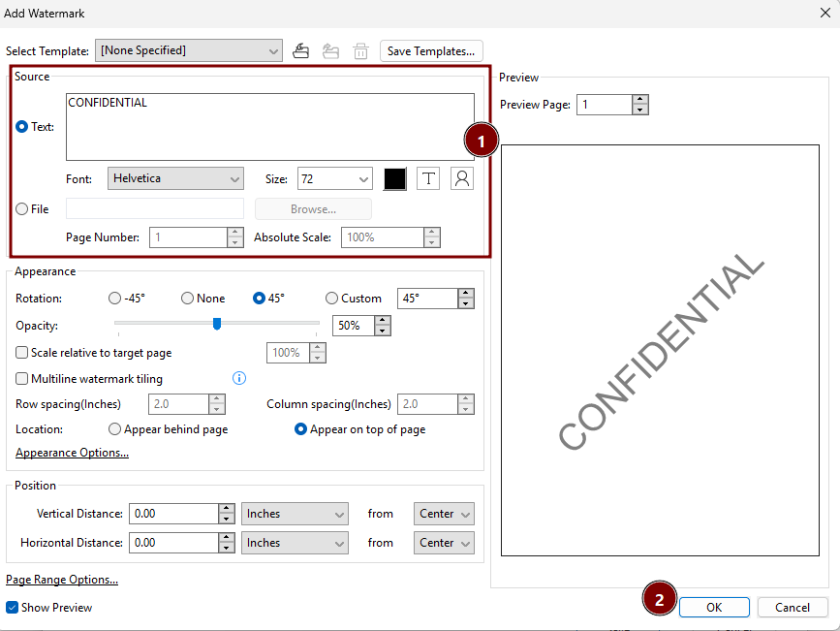The width and height of the screenshot is (840, 631).
Task: Click the load template icon
Action: point(330,51)
